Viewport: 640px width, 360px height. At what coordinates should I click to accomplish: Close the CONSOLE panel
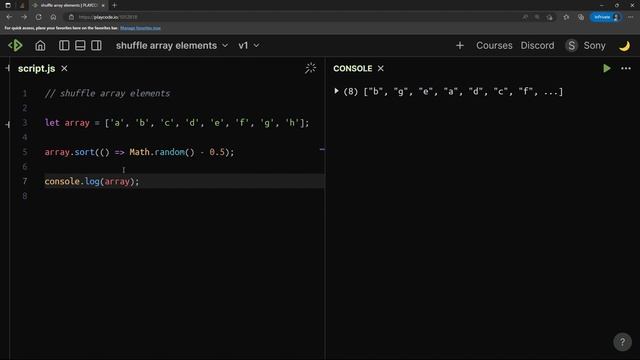click(x=380, y=69)
